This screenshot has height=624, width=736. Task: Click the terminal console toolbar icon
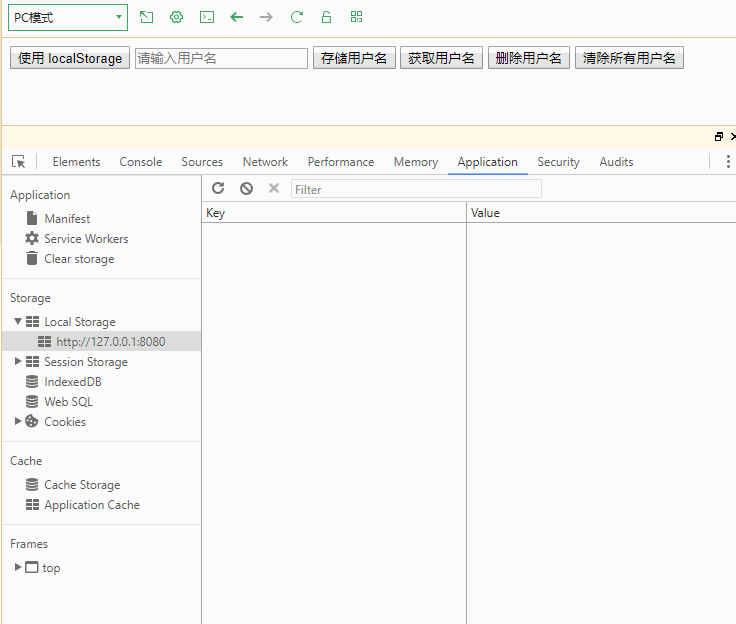point(207,17)
